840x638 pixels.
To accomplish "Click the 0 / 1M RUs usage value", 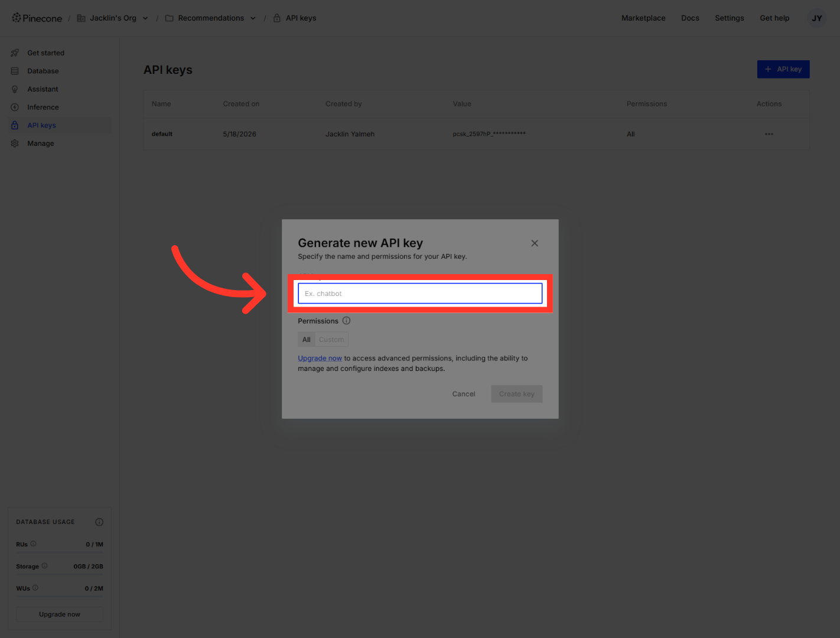I will click(x=95, y=545).
